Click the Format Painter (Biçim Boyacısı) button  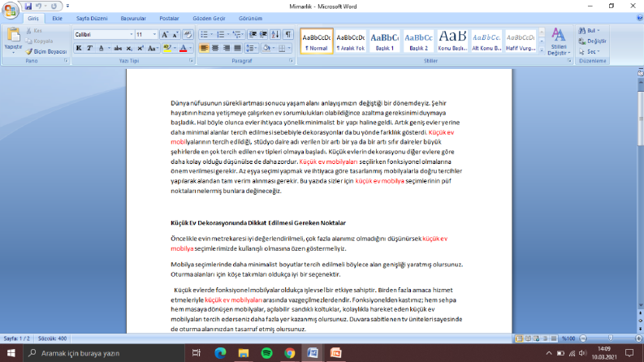click(46, 52)
